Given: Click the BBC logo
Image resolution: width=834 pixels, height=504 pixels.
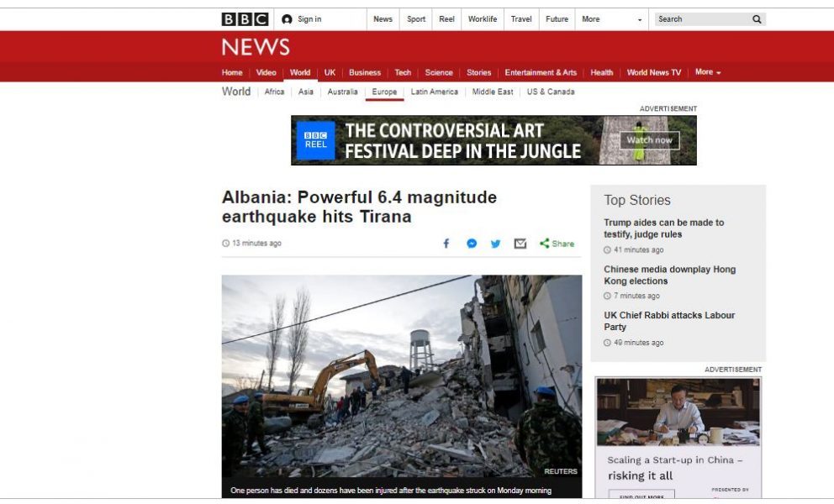Looking at the screenshot, I should (x=245, y=19).
